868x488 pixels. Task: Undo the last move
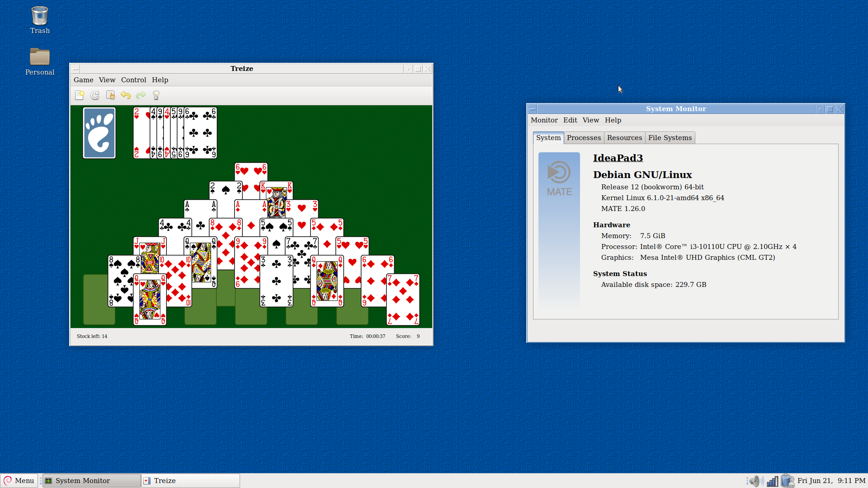[126, 95]
